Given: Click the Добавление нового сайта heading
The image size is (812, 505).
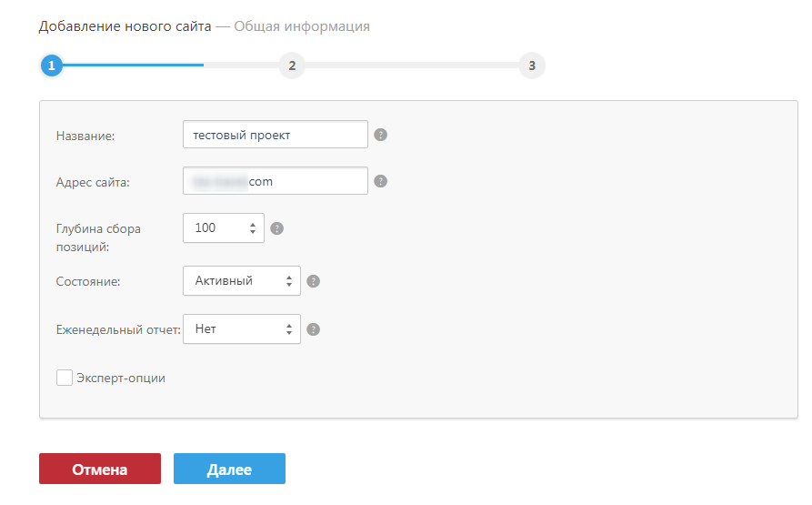Looking at the screenshot, I should (x=125, y=26).
